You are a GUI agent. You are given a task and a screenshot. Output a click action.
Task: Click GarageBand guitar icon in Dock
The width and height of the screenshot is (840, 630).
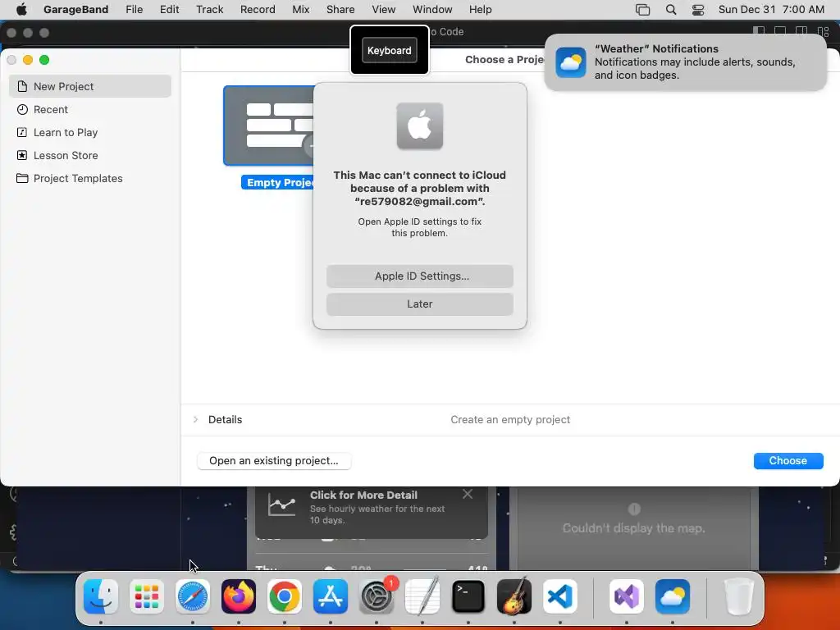514,596
